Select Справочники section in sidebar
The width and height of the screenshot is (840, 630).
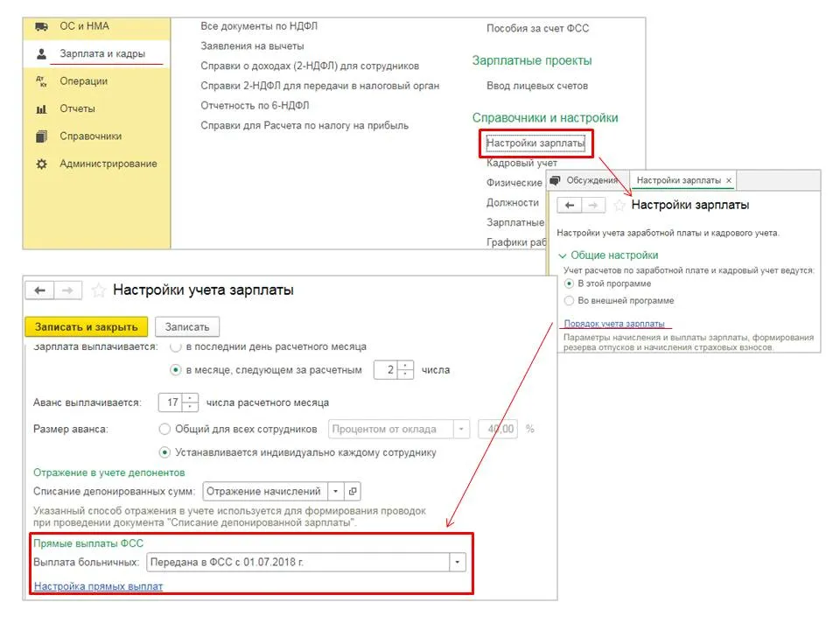coord(90,136)
